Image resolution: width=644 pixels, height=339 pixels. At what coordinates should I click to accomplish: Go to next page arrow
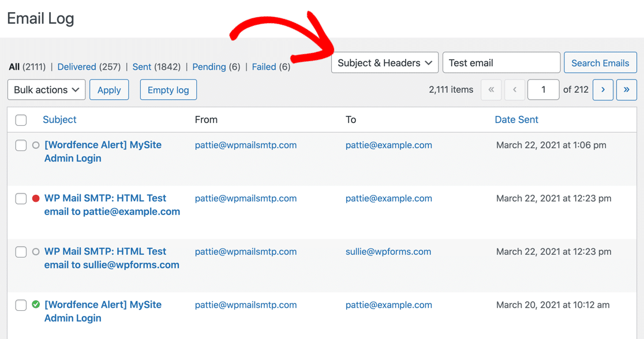(x=603, y=89)
